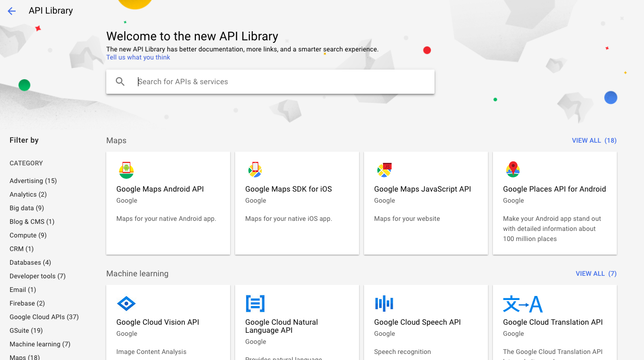Open the Google Cloud Speech API title
The image size is (644, 360).
[417, 322]
